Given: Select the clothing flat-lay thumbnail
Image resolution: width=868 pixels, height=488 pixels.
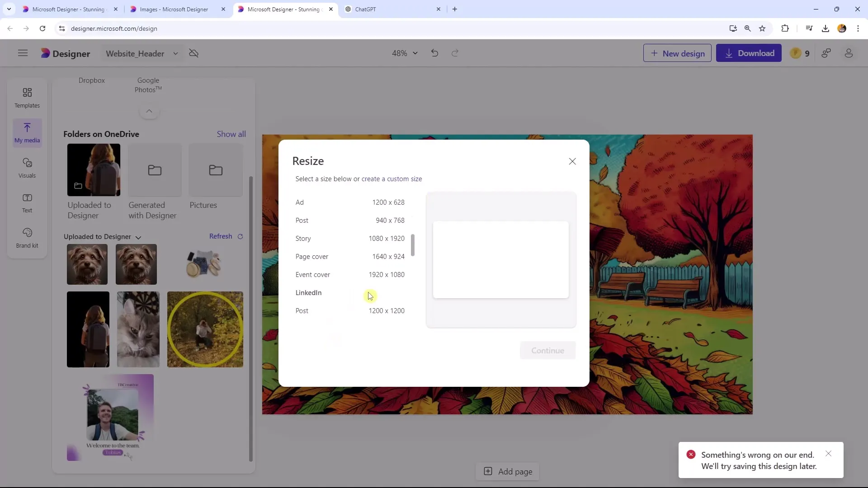Looking at the screenshot, I should pos(204,264).
